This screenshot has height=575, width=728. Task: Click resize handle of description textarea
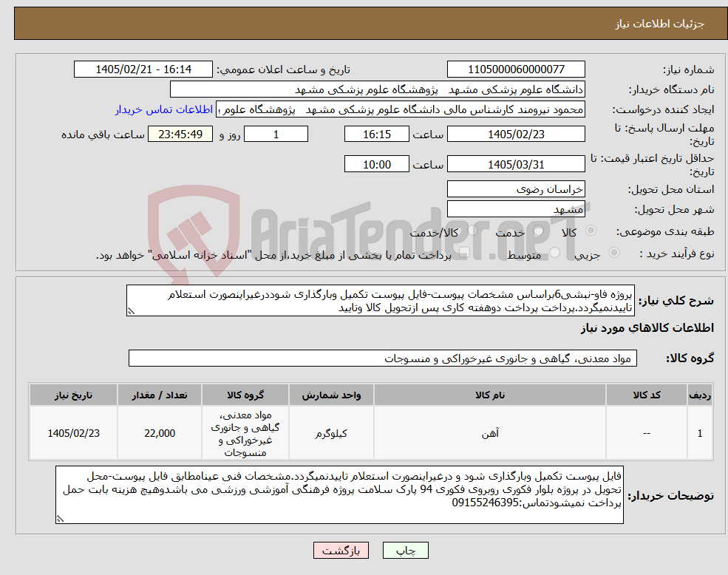(131, 312)
